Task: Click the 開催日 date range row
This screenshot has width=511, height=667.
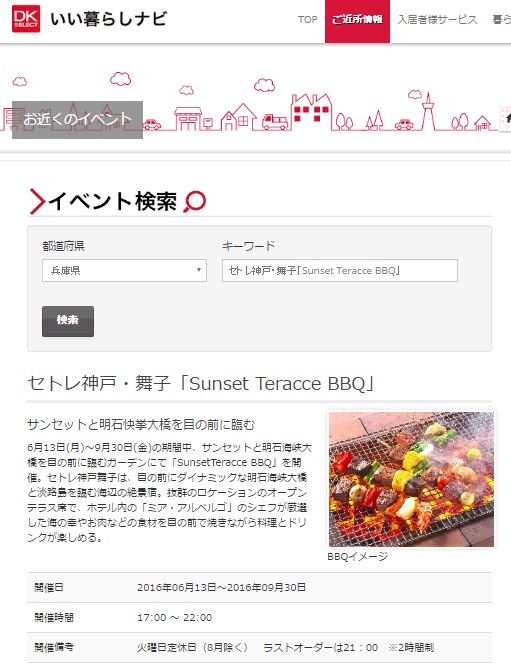Action: click(259, 587)
